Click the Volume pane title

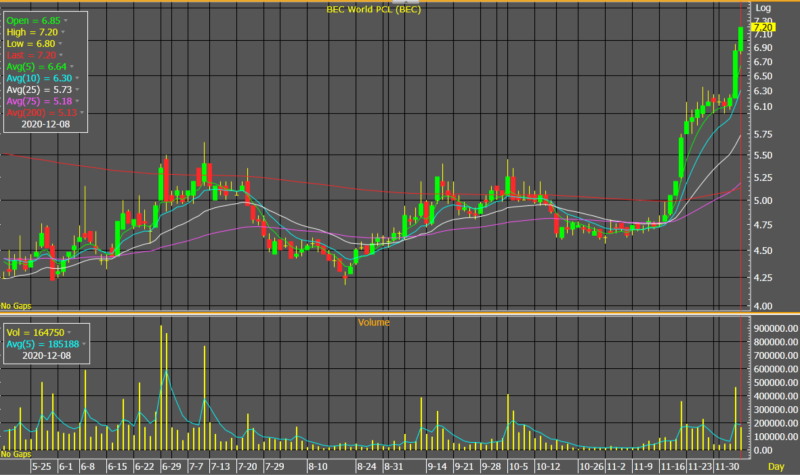click(x=373, y=322)
